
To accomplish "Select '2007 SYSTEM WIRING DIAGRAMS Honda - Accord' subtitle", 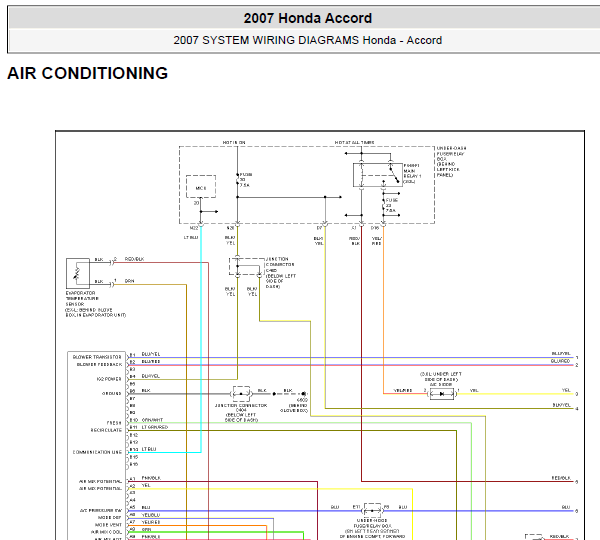I will coord(308,40).
